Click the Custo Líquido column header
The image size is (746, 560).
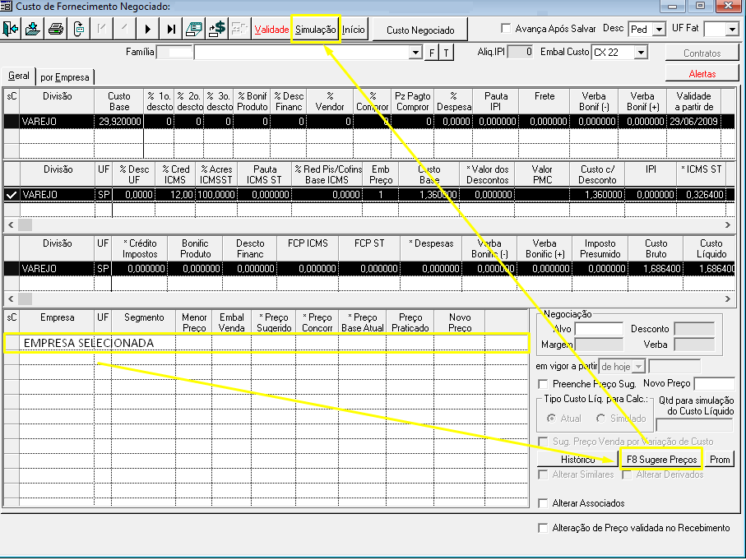(x=711, y=248)
